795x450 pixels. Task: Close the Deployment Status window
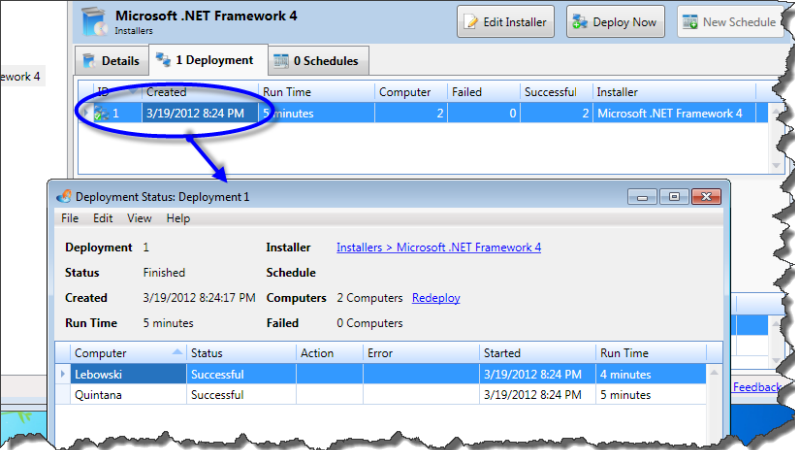pyautogui.click(x=706, y=197)
